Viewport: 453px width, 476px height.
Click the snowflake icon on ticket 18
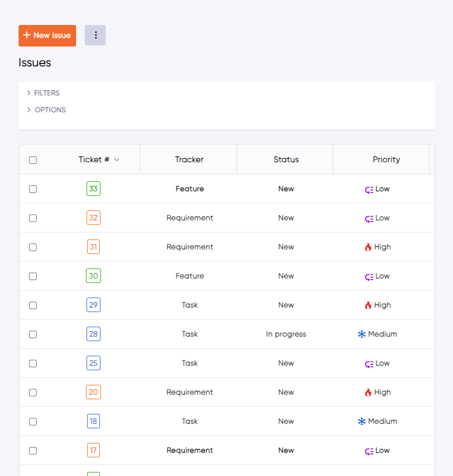pos(362,421)
